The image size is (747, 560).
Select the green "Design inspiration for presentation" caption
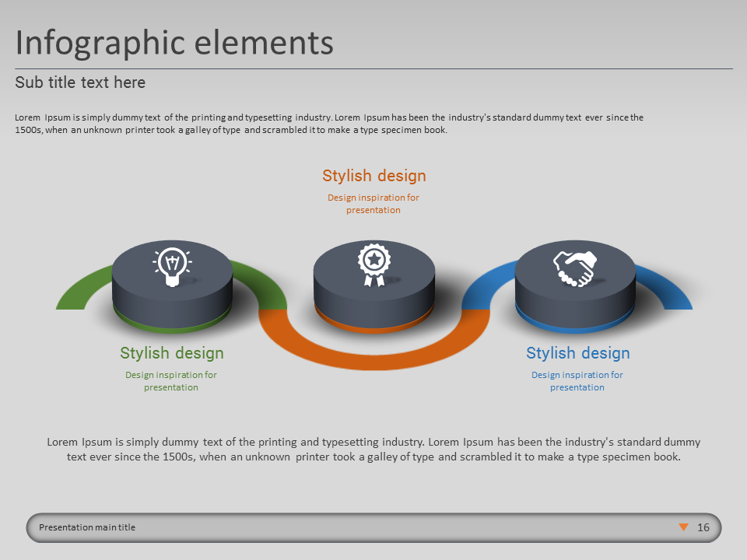(171, 381)
